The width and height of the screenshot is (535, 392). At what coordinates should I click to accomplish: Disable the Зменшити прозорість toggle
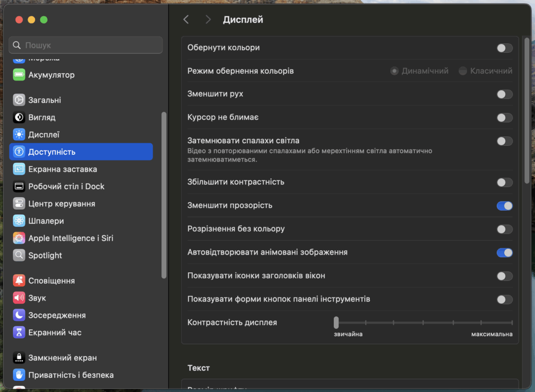tap(504, 205)
